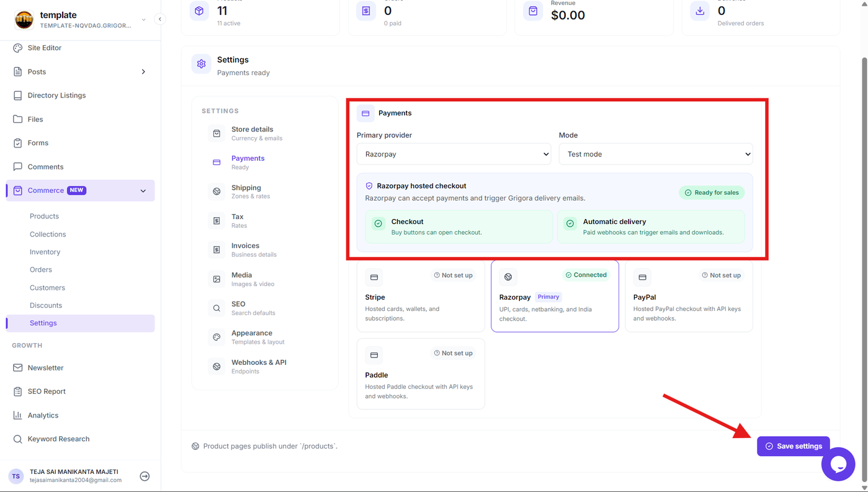Click the Razorpay provider card icon
Viewport: 868px width, 492px height.
pos(508,277)
